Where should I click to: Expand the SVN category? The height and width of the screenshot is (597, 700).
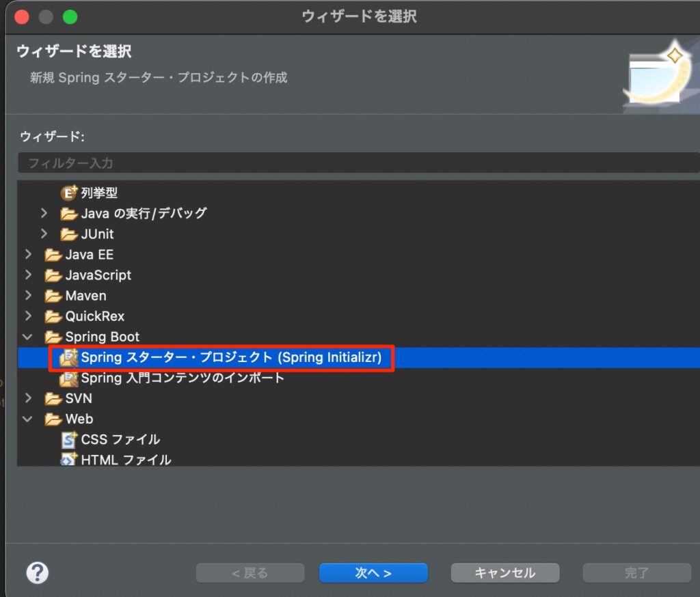pyautogui.click(x=28, y=398)
